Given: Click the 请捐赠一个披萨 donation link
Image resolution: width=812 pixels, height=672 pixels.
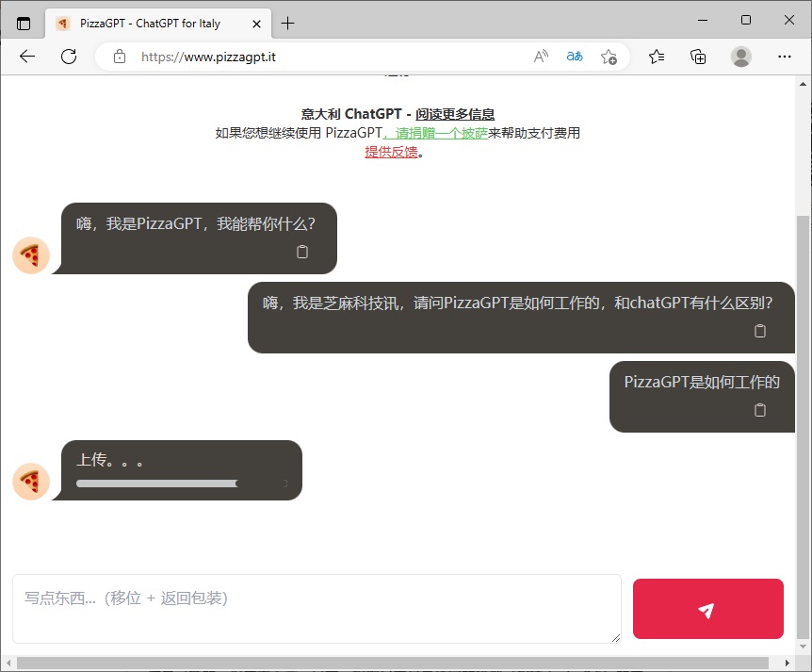Looking at the screenshot, I should coord(435,133).
